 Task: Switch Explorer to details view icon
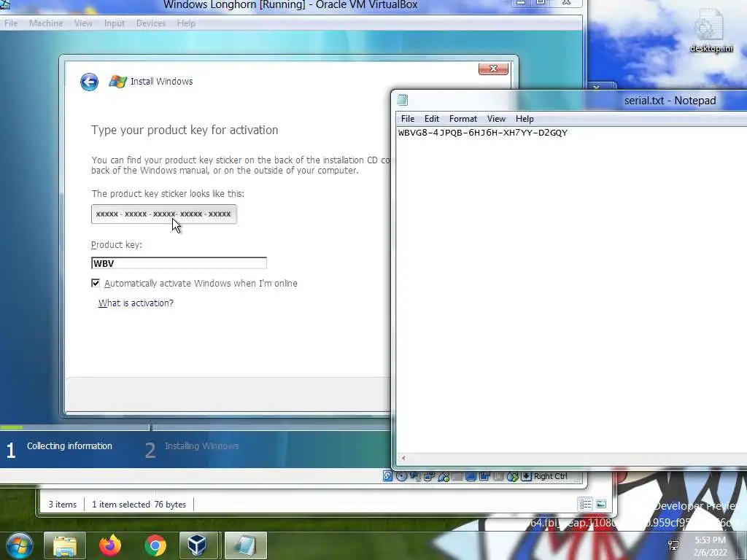[585, 504]
